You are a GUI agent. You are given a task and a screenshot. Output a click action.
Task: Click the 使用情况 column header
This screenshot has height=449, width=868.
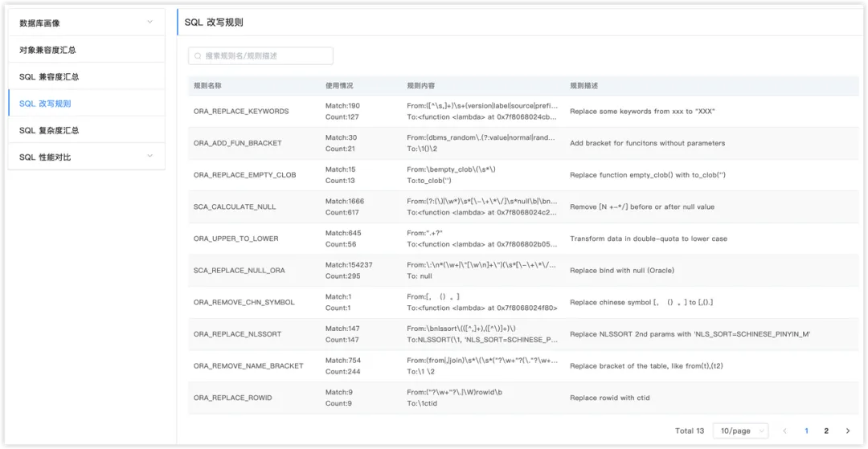pos(339,86)
